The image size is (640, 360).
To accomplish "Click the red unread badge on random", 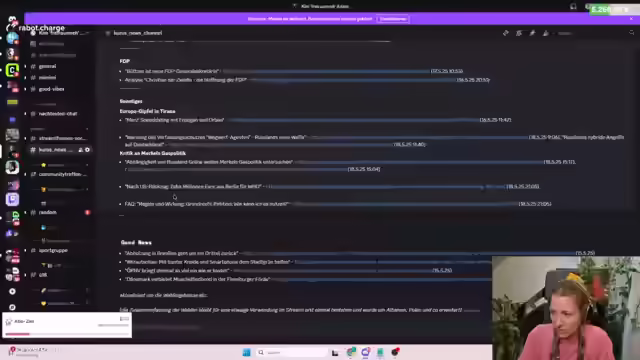I will point(87,212).
